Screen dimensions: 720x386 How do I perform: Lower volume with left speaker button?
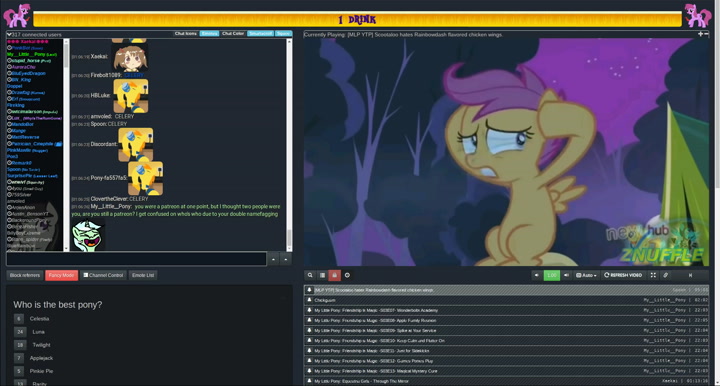[x=536, y=275]
